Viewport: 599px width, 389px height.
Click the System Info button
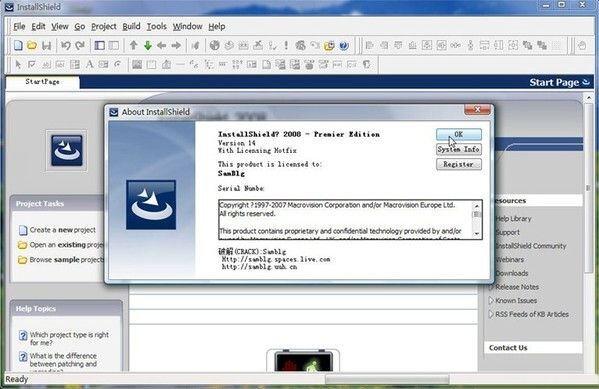click(x=459, y=149)
